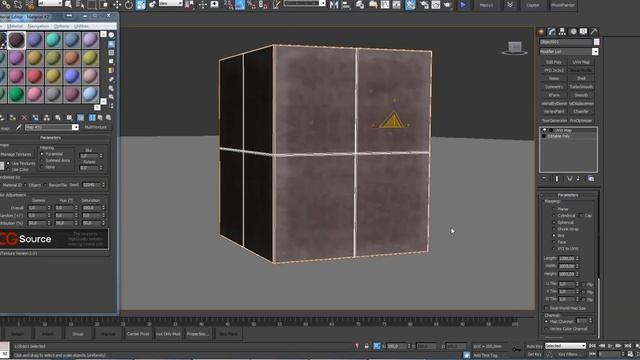Pick the Select and Move tool
This screenshot has width=640, height=360.
(117, 4)
